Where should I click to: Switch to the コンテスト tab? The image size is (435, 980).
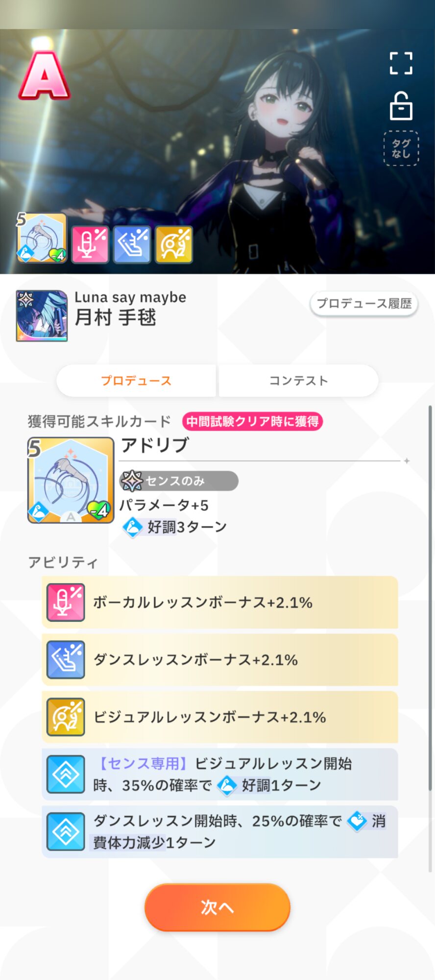pyautogui.click(x=298, y=381)
